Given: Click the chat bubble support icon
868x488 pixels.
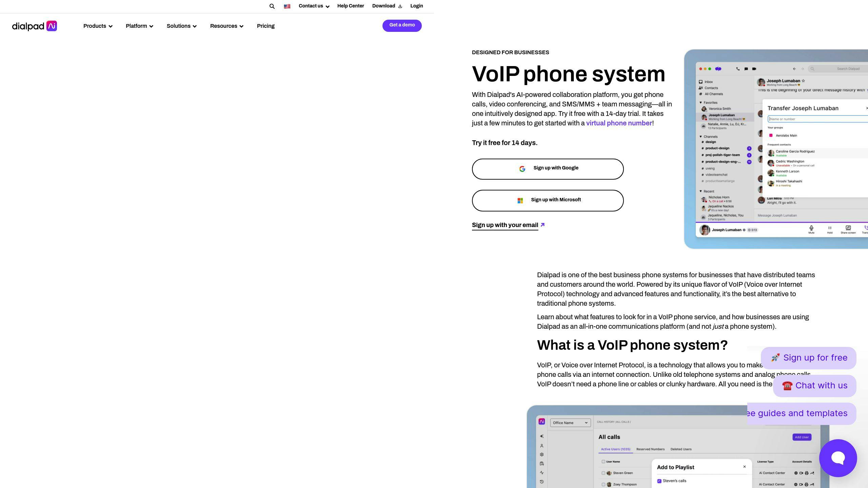Looking at the screenshot, I should pos(838,458).
